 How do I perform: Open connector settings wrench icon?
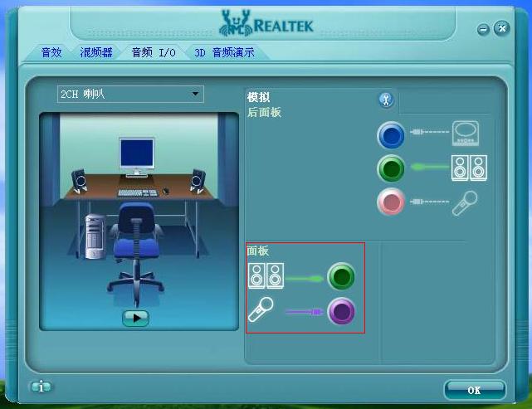(385, 100)
